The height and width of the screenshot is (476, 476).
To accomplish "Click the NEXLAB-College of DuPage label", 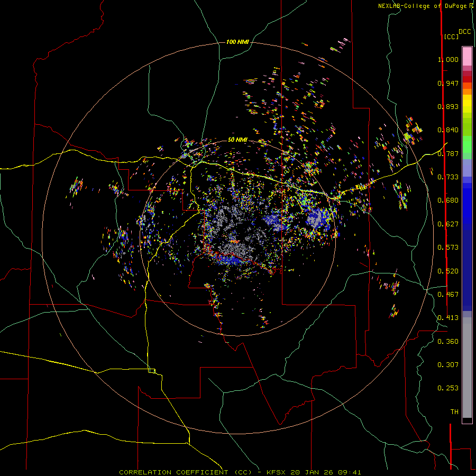I will 422,6.
